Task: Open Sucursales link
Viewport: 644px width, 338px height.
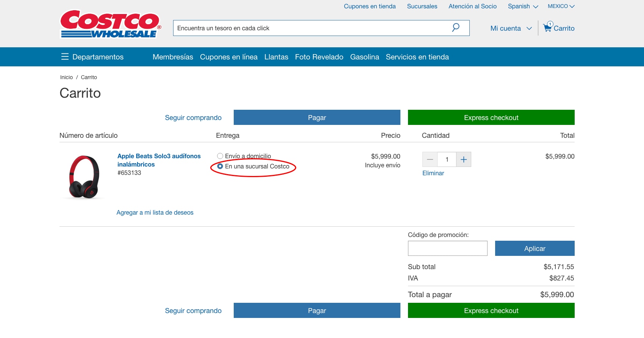Action: pyautogui.click(x=422, y=6)
